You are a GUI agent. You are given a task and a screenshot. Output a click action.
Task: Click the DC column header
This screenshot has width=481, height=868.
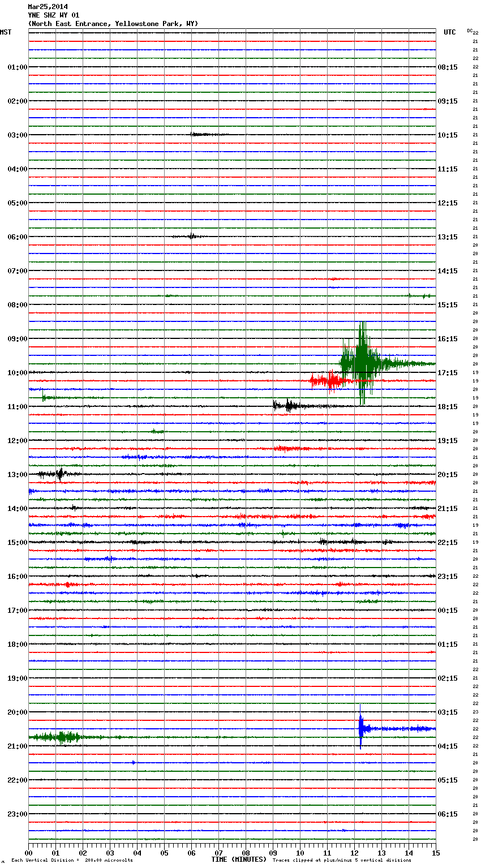tap(470, 31)
